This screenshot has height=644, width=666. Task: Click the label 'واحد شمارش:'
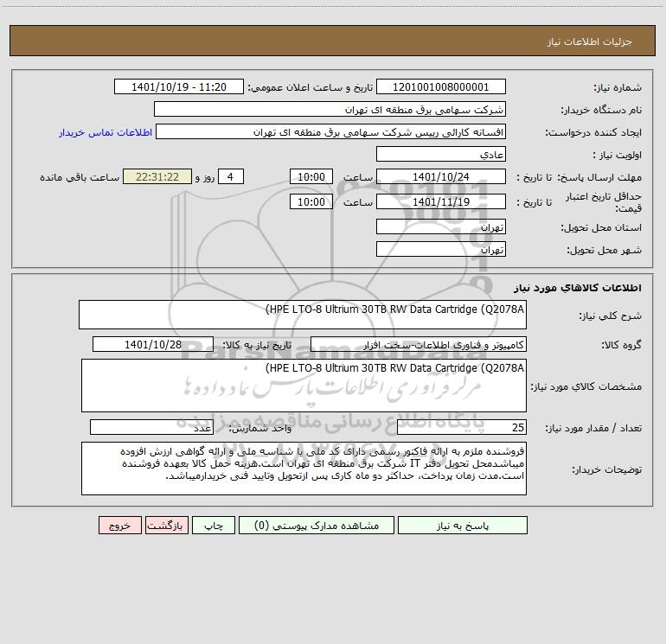260,428
